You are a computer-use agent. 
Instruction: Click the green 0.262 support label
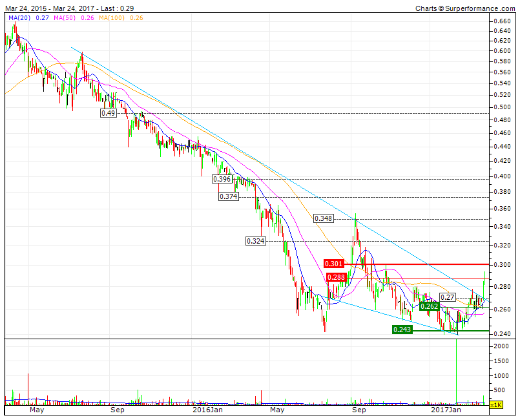[x=429, y=306]
